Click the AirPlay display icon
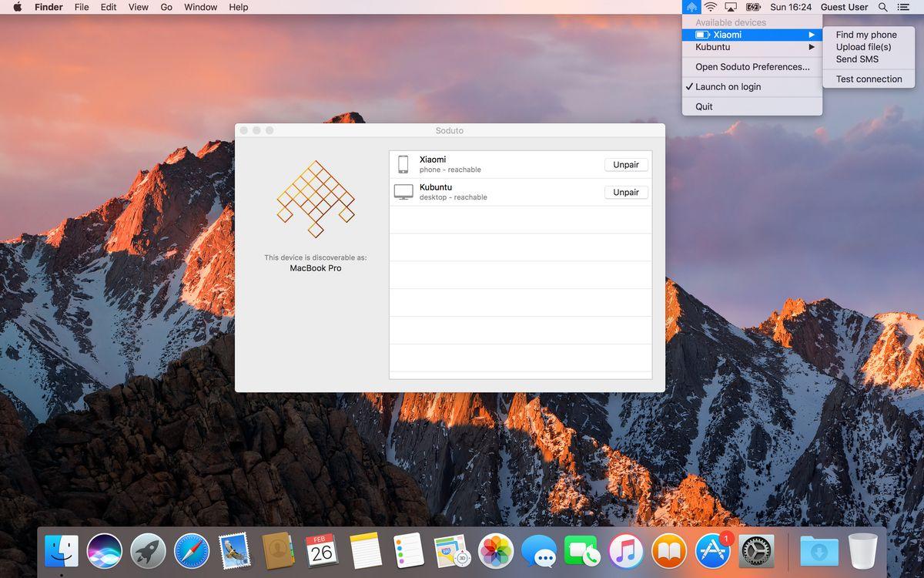924x578 pixels. (731, 7)
